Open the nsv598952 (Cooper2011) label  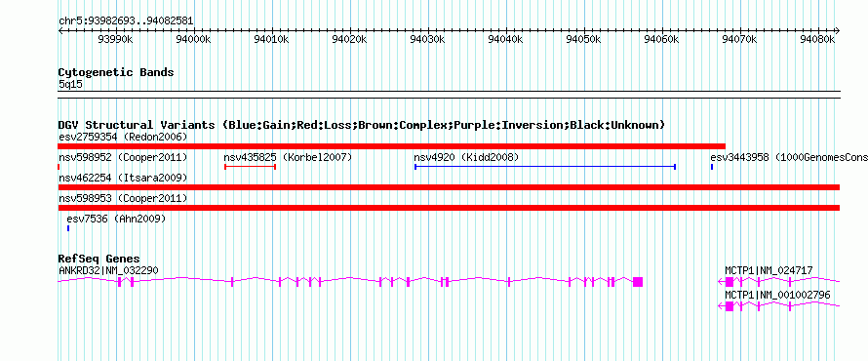tap(123, 157)
